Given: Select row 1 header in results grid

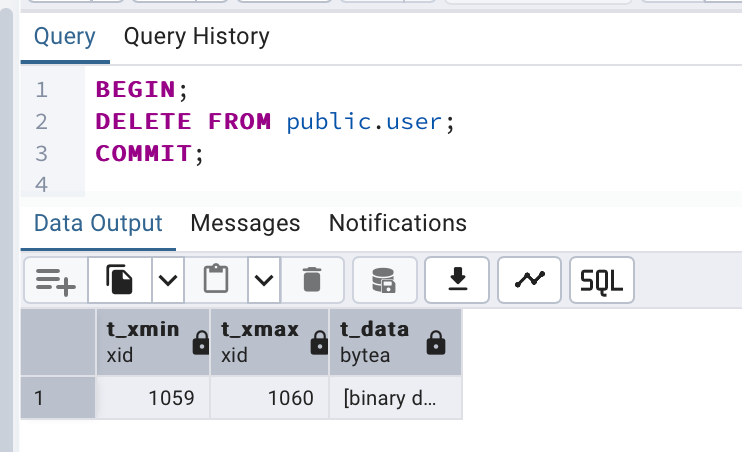Looking at the screenshot, I should point(58,398).
